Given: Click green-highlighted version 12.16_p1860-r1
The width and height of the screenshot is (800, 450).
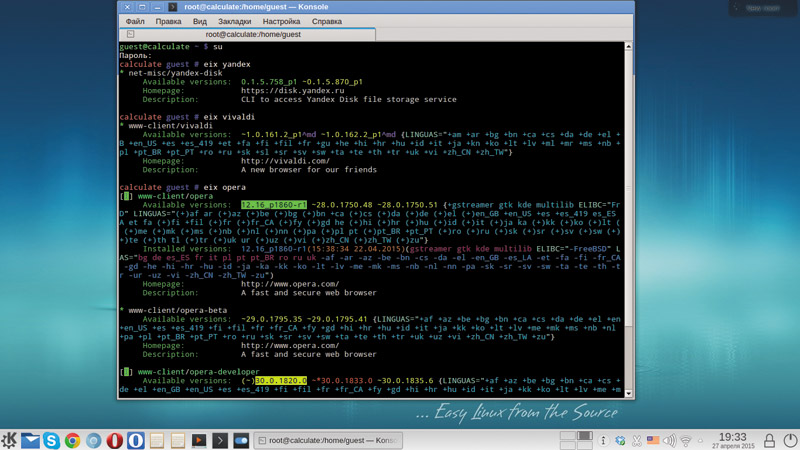Looking at the screenshot, I should point(274,205).
